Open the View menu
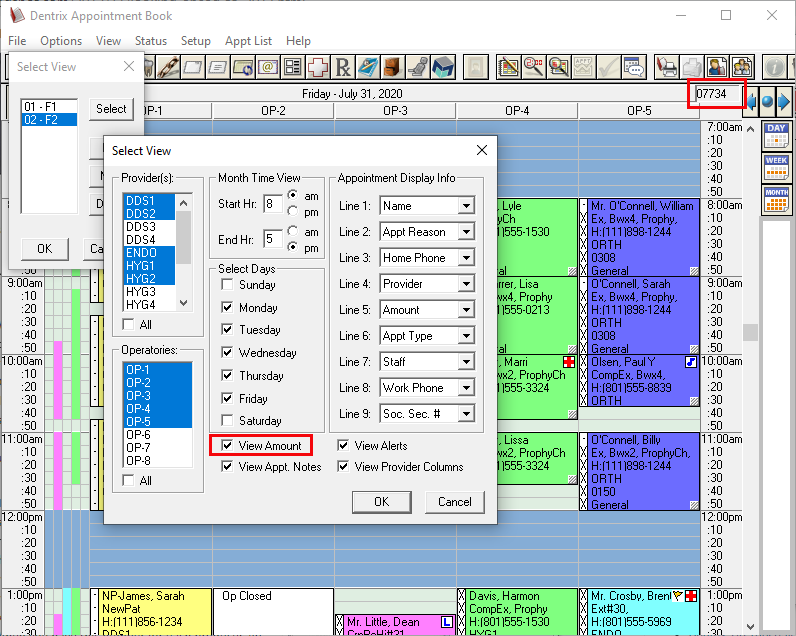 [108, 41]
